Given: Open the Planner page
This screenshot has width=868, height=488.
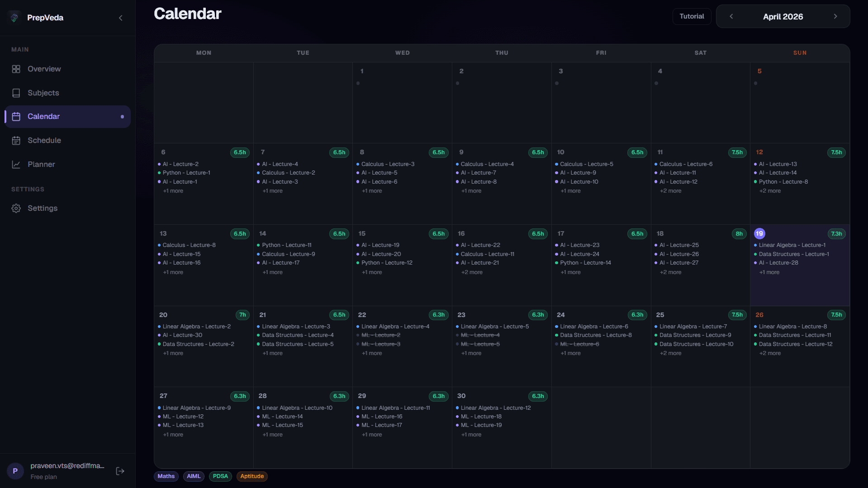Looking at the screenshot, I should [x=68, y=164].
